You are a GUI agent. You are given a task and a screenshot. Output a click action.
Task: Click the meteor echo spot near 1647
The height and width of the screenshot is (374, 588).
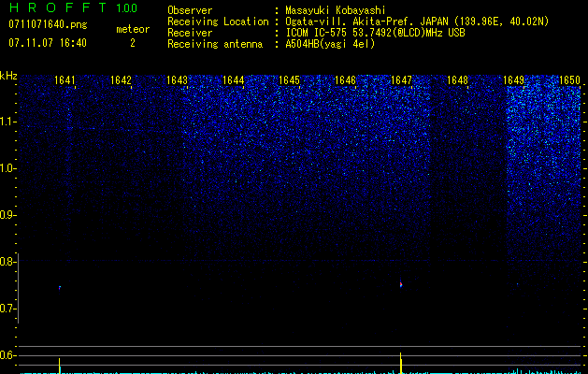[401, 284]
